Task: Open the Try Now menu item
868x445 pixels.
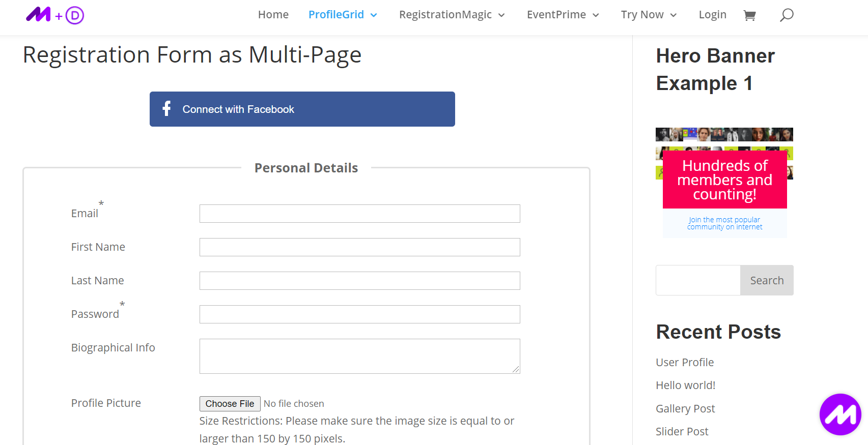Action: tap(642, 15)
